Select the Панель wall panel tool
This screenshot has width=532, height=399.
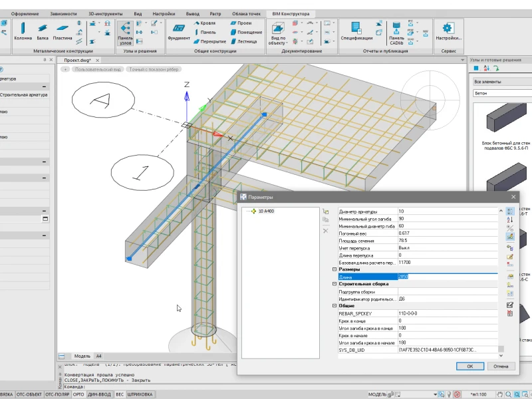205,32
